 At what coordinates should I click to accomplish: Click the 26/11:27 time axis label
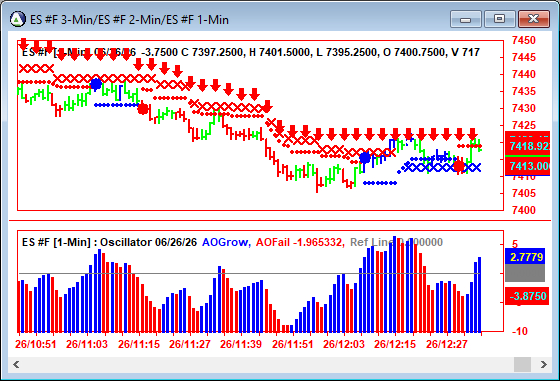pyautogui.click(x=190, y=344)
